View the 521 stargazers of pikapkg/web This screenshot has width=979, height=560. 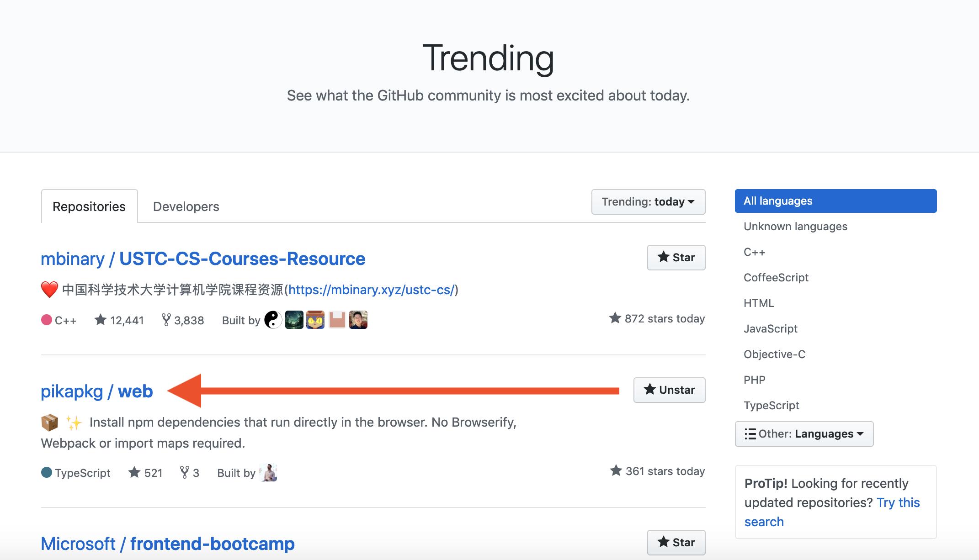[145, 473]
